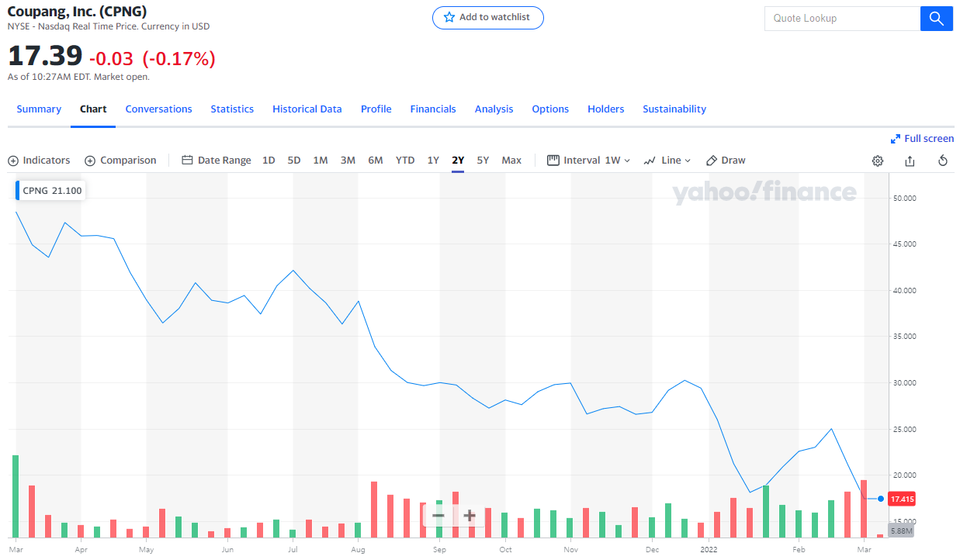Screen dimensions: 960x560
Task: Select the 1Y range
Action: pyautogui.click(x=433, y=161)
